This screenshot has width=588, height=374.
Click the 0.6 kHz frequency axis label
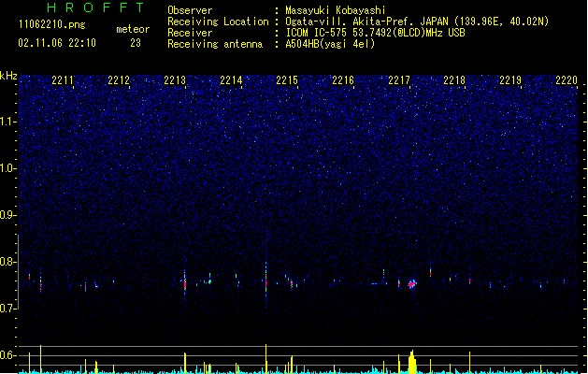point(7,355)
